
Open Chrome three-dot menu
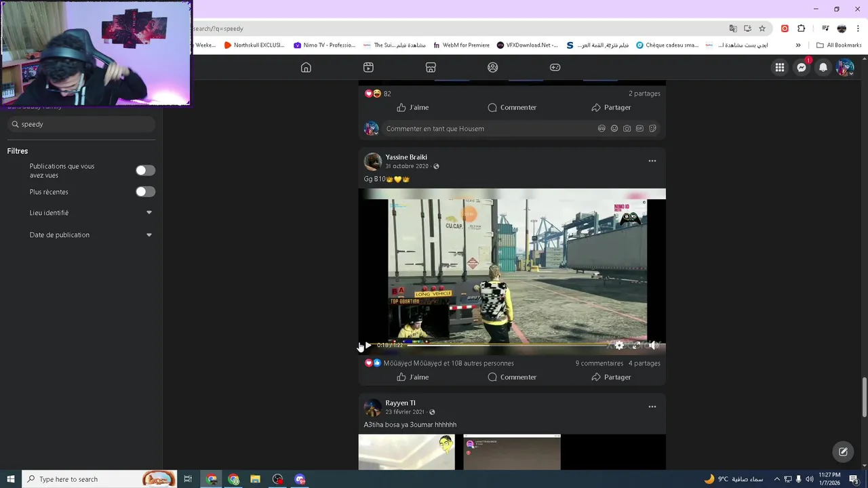click(x=859, y=28)
